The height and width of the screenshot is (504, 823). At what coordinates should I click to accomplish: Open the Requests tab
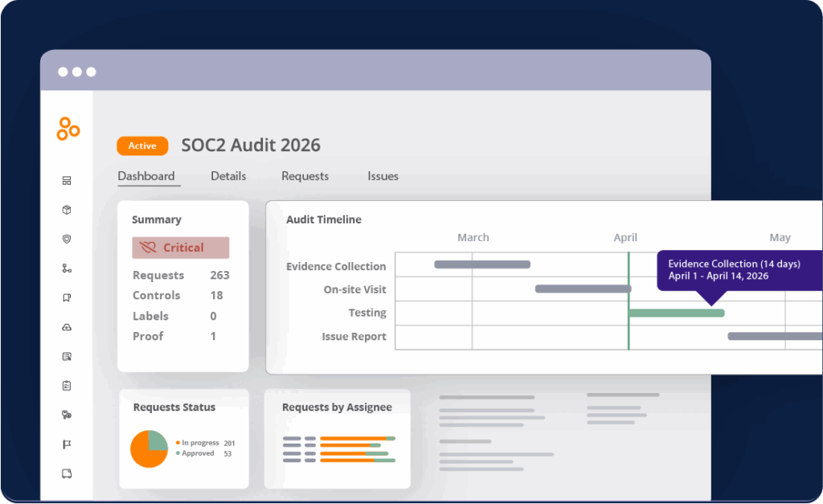tap(305, 176)
